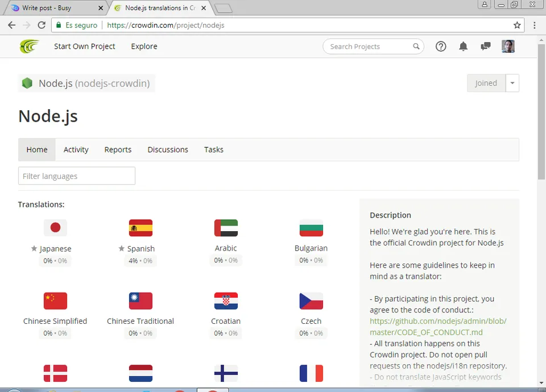Select the Finnish flag icon
Screen dimensions: 546x392
pos(226,373)
